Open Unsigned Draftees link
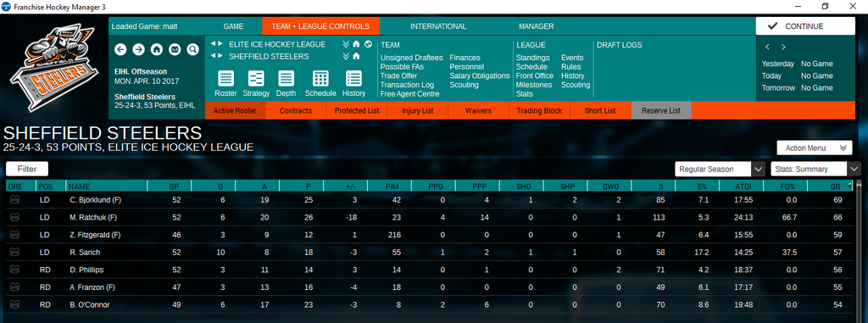Screen dimensions: 868x323 [x=411, y=58]
